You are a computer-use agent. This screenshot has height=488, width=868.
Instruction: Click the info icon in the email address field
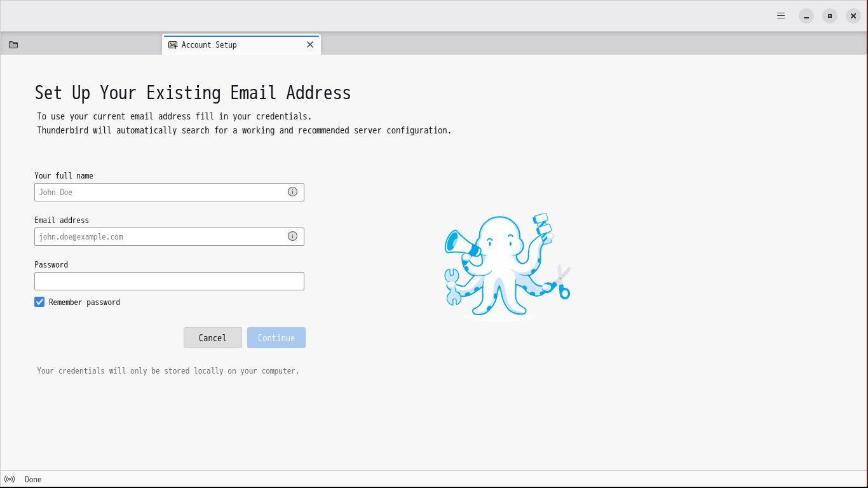pos(292,236)
